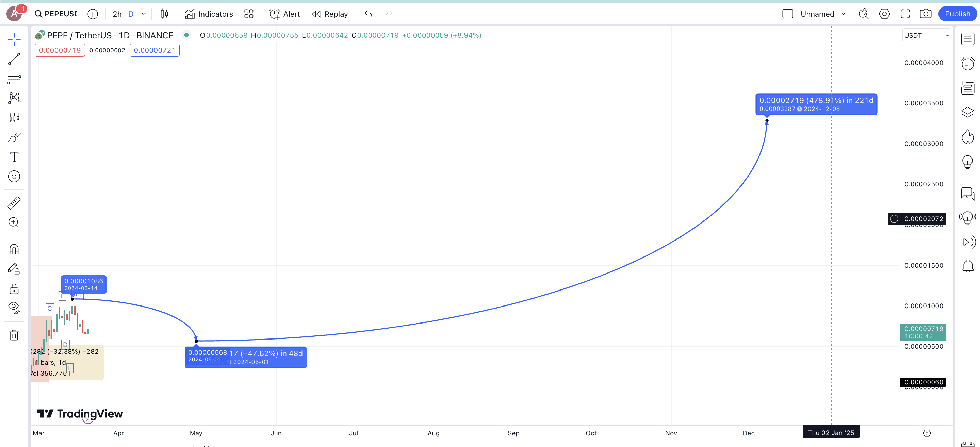Image resolution: width=980 pixels, height=447 pixels.
Task: Select the trend line drawing tool
Action: click(14, 59)
